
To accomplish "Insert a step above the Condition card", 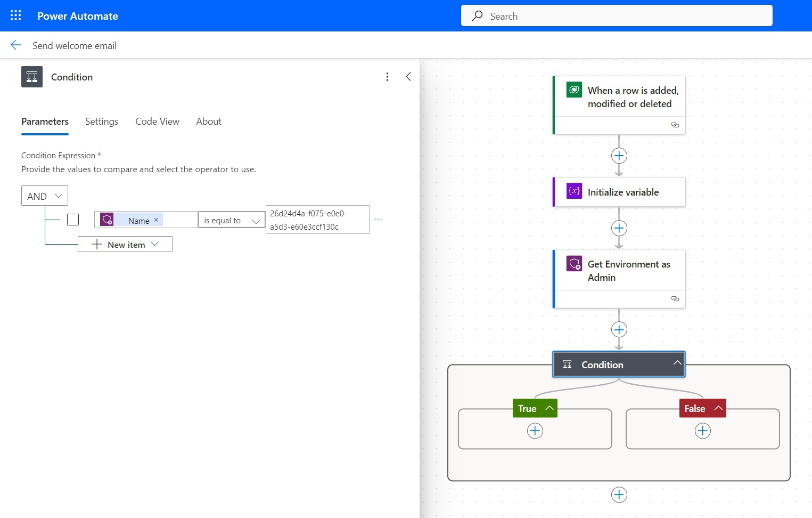I will pyautogui.click(x=619, y=329).
